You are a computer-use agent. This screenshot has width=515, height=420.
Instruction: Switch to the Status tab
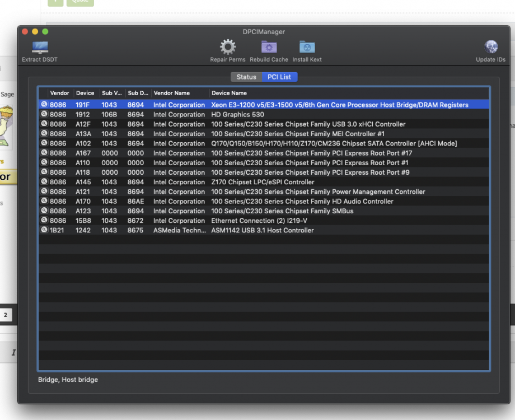tap(246, 77)
